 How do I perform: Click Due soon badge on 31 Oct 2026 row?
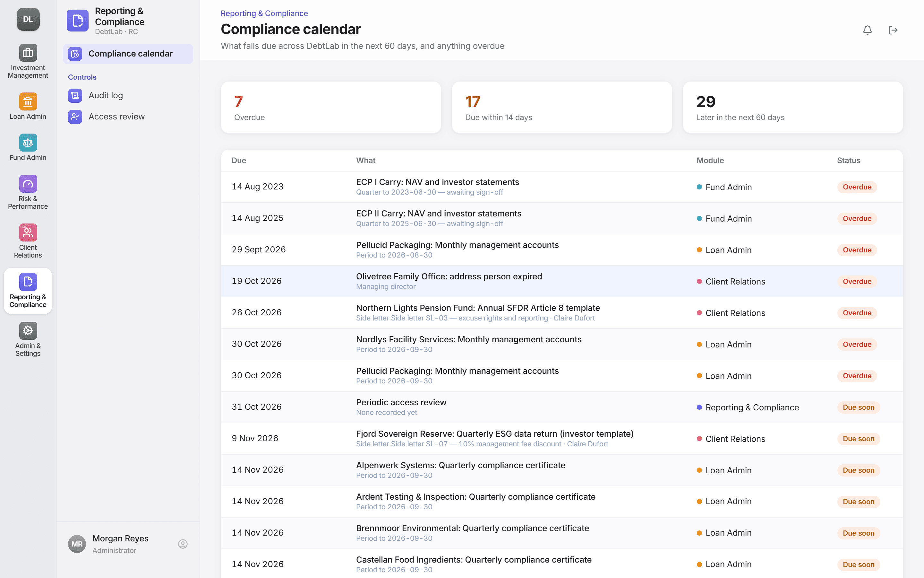[858, 407]
